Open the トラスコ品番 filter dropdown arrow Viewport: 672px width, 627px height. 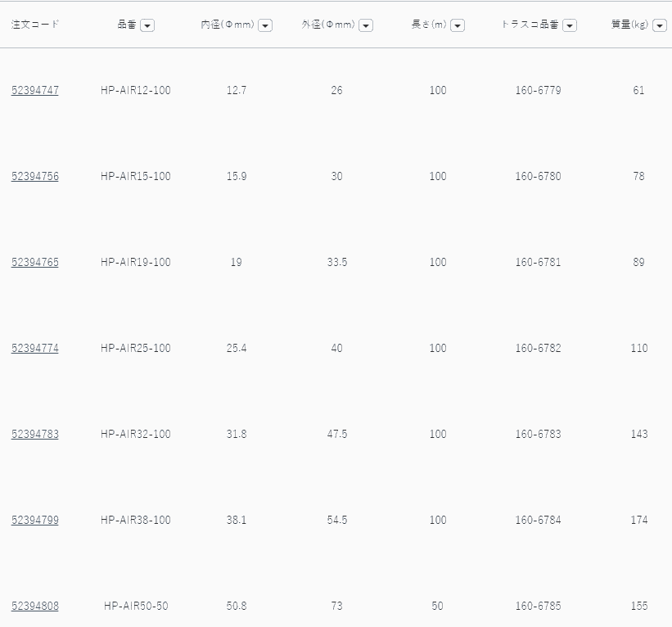click(570, 25)
